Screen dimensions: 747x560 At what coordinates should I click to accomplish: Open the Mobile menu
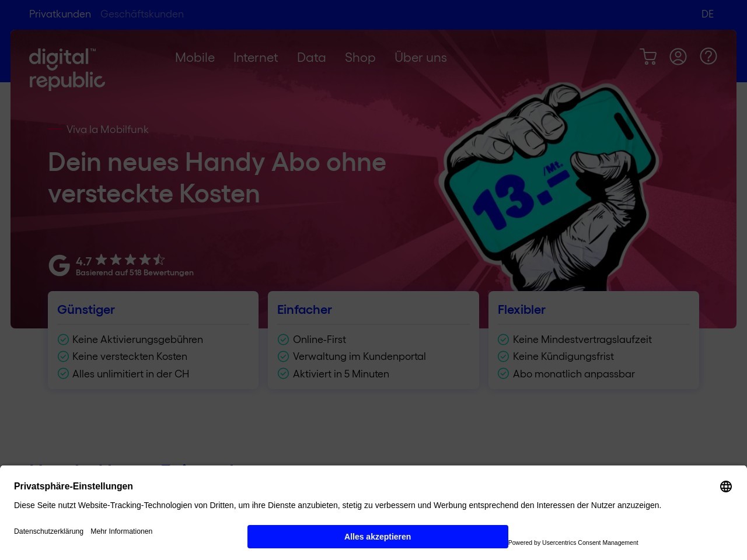(195, 58)
